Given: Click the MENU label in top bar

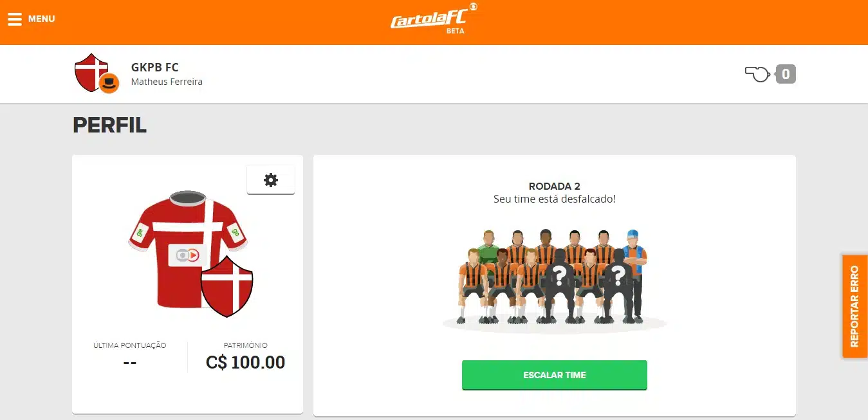Looking at the screenshot, I should 42,19.
